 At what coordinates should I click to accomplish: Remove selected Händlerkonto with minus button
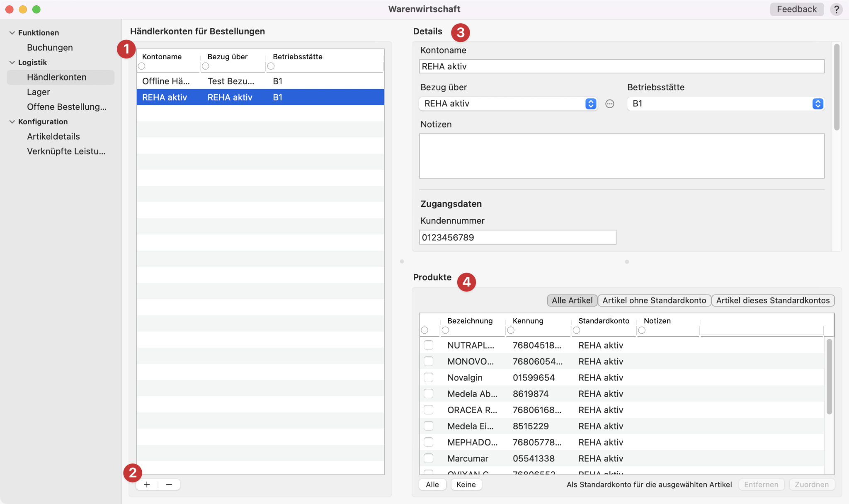[169, 484]
